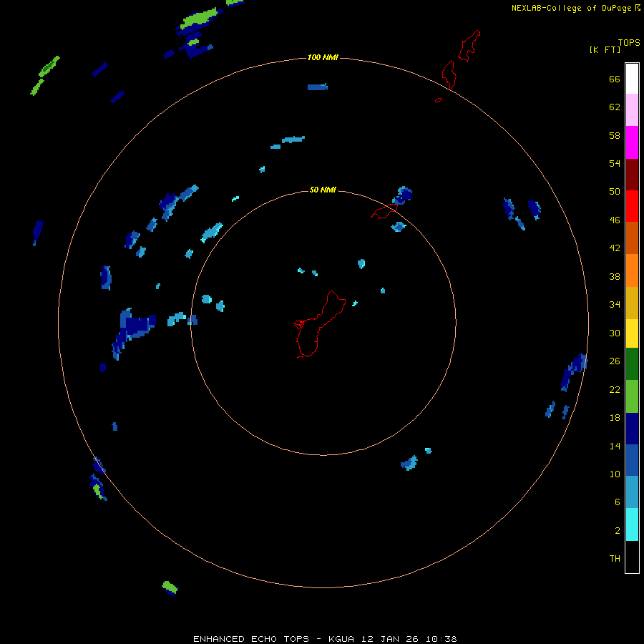Viewport: 644px width, 644px height.
Task: Click the gold legend swatch
Action: [x=632, y=303]
